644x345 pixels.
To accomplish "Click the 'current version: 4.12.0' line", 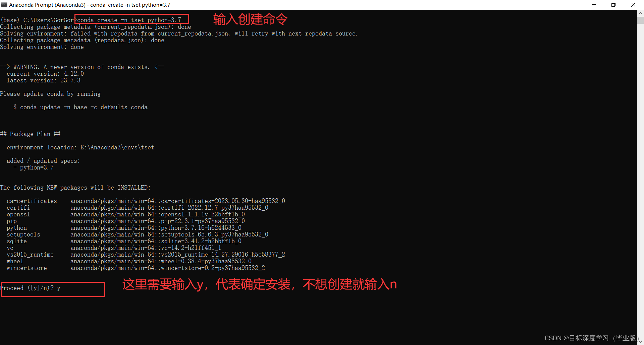I will (x=45, y=74).
